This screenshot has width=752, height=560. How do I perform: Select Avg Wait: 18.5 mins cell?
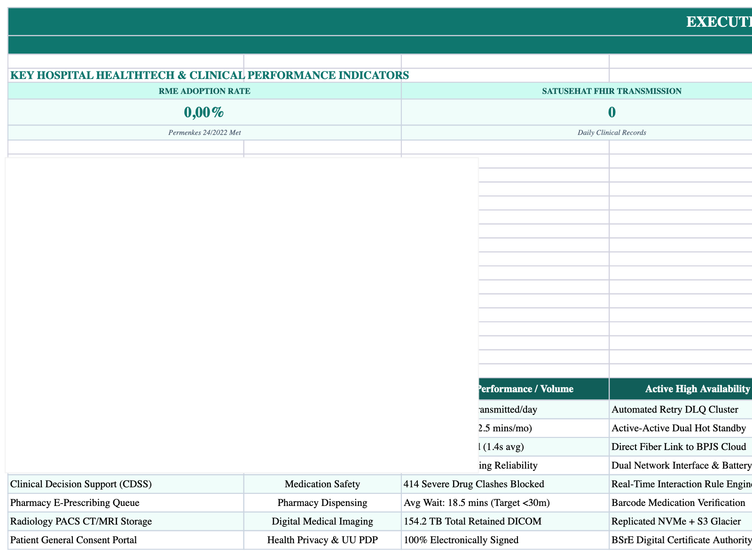(505, 503)
